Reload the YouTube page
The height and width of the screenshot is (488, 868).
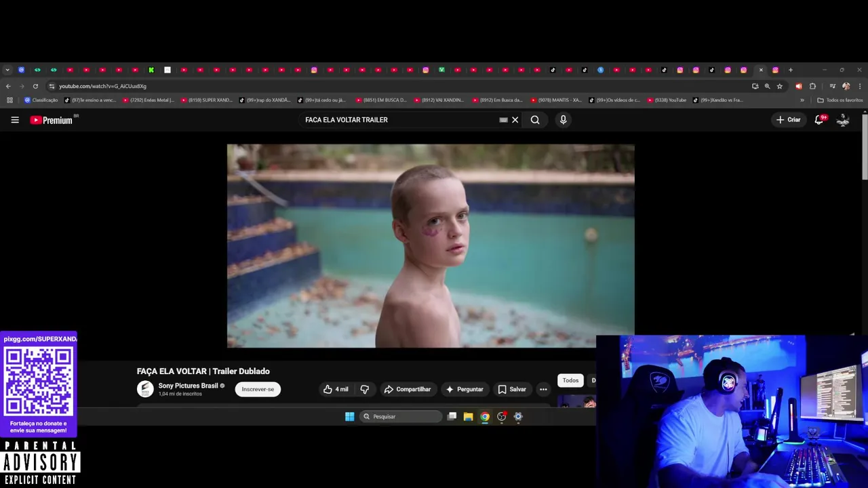[x=35, y=86]
